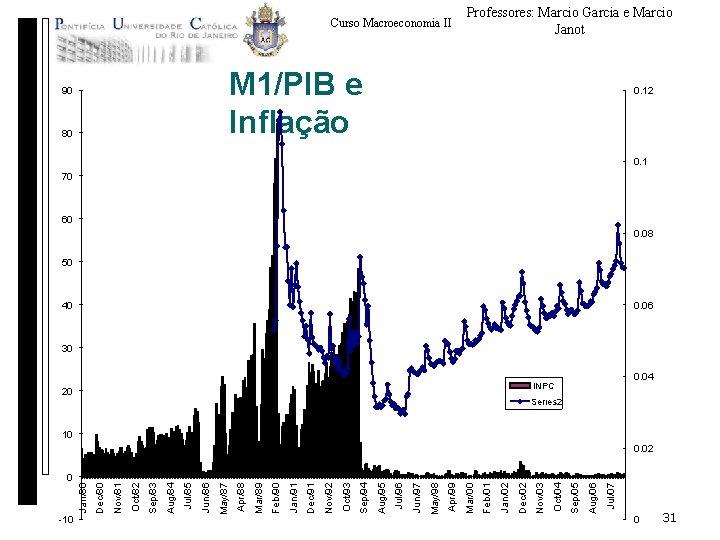Click the 'Dec/91' x-axis label
The image size is (720, 540).
tap(311, 497)
